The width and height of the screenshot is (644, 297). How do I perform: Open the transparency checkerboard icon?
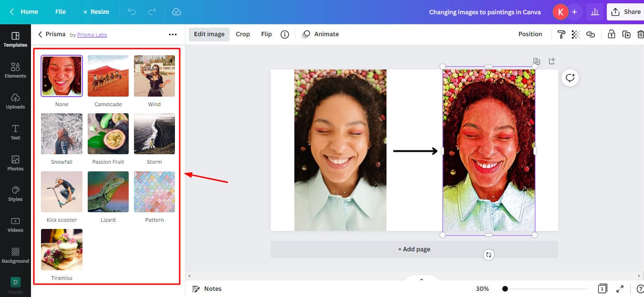coord(576,34)
